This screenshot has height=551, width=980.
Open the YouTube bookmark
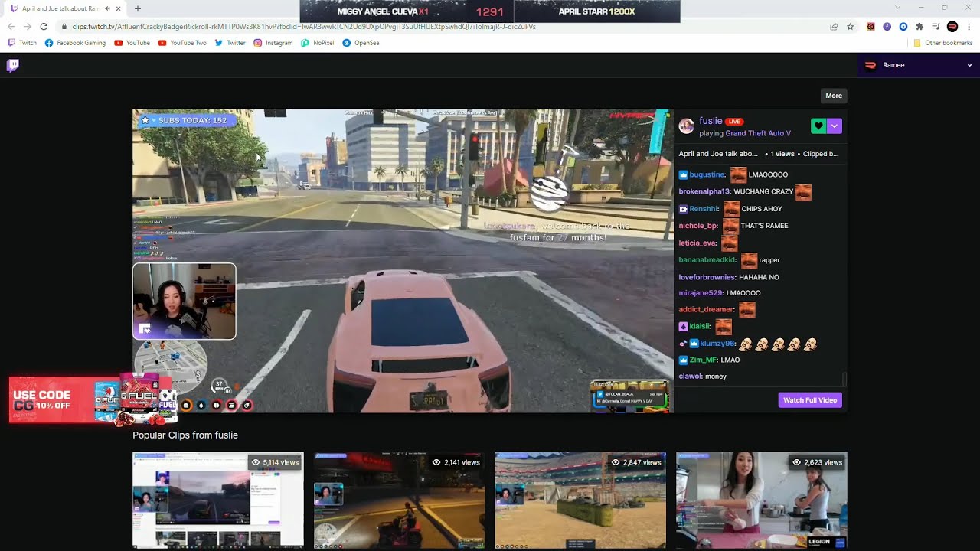pos(132,43)
